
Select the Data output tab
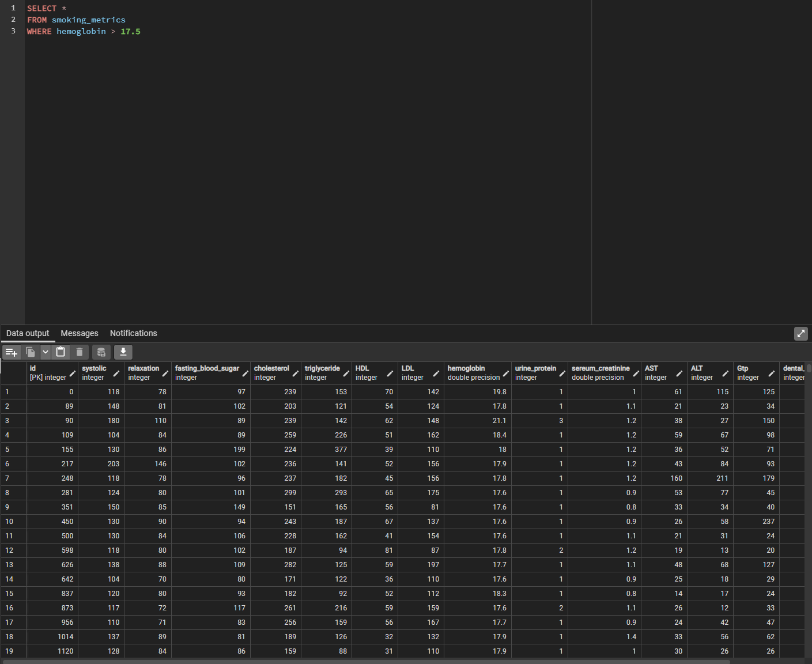[x=27, y=333]
